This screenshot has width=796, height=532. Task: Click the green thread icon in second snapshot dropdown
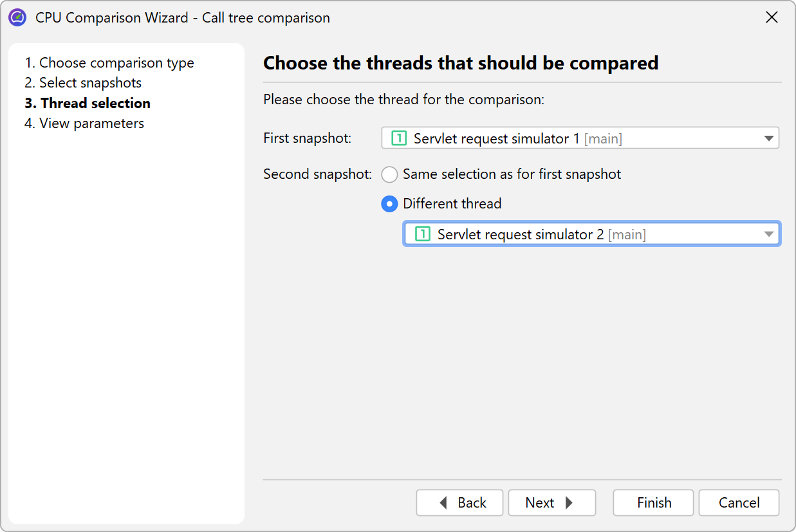pos(423,234)
